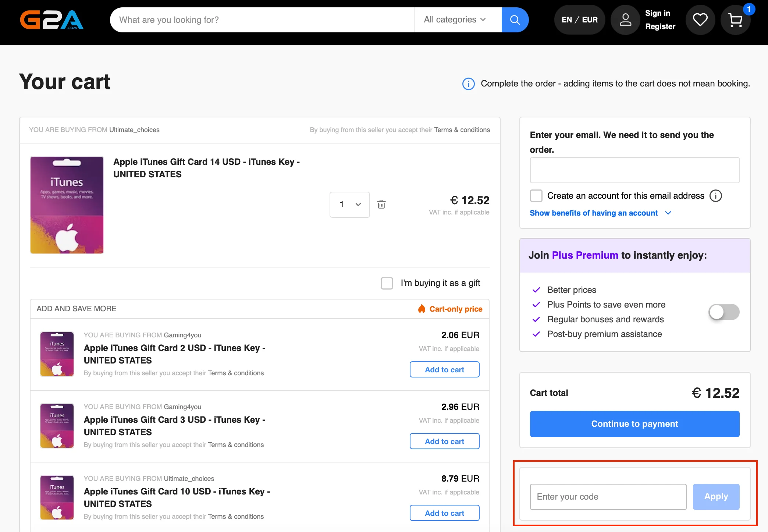This screenshot has width=768, height=532.
Task: Tick Create an account for this email
Action: [x=536, y=196]
